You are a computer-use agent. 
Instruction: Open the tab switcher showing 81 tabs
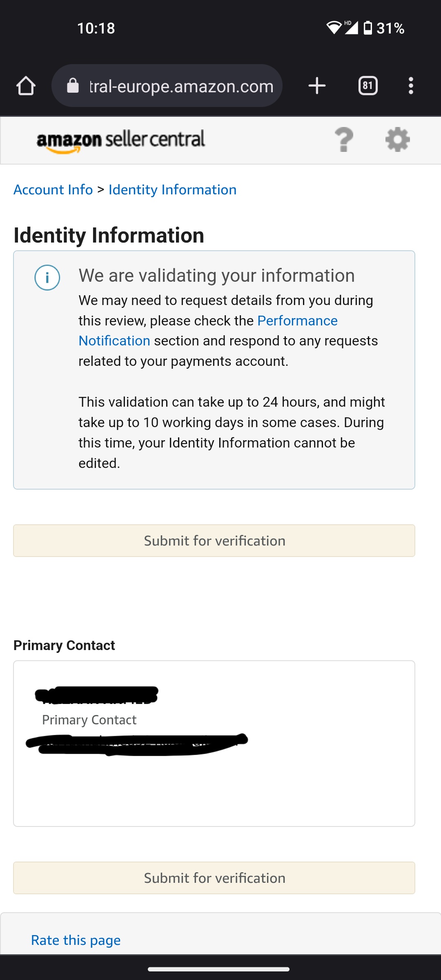point(368,86)
